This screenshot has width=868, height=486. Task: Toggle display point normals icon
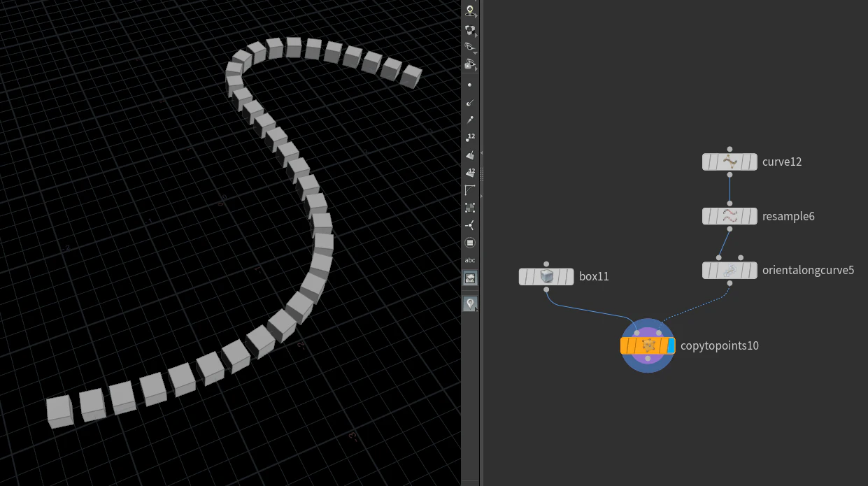[x=470, y=103]
